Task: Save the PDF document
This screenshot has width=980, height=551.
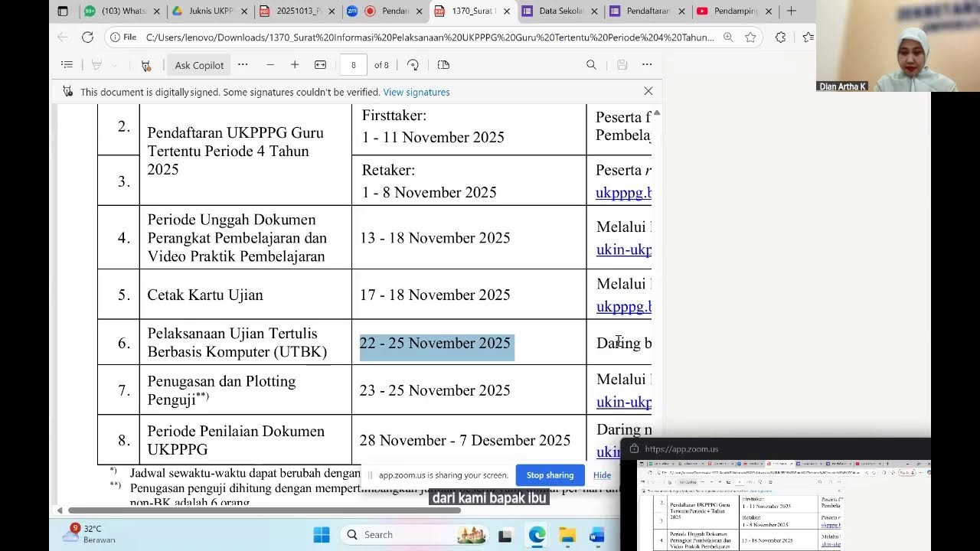Action: (622, 65)
